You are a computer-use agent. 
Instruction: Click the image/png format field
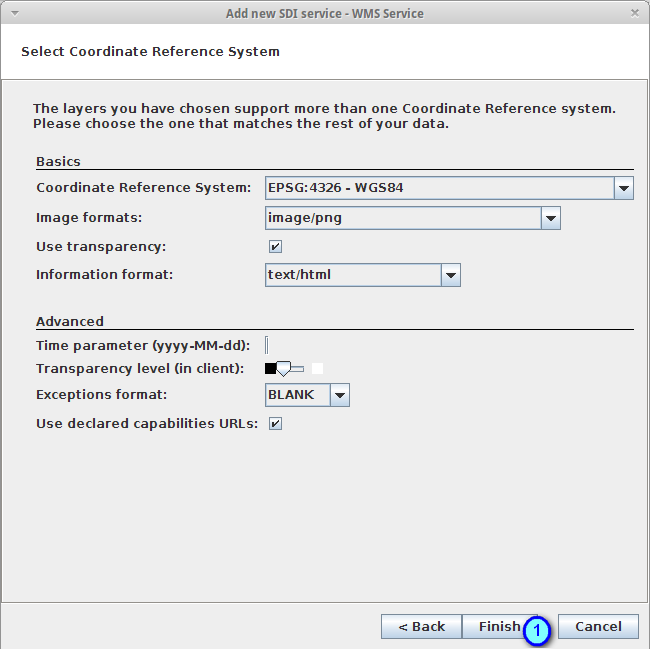[x=402, y=217]
